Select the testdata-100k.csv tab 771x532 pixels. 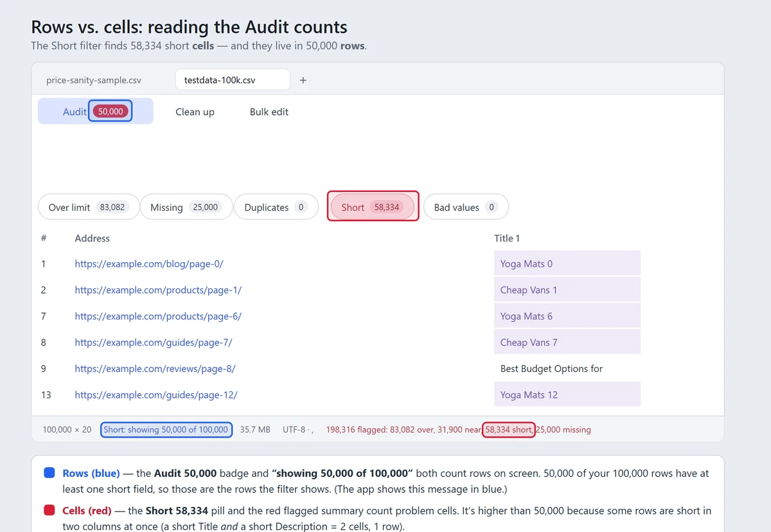click(x=233, y=80)
